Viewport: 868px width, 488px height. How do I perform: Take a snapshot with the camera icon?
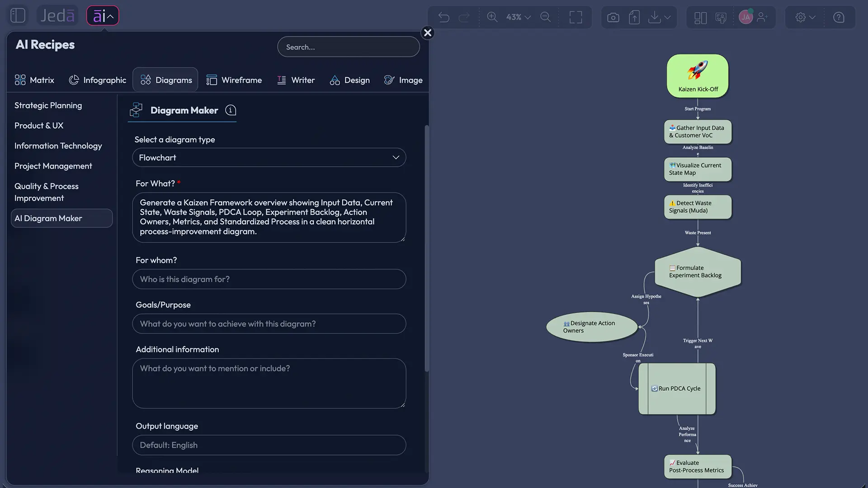click(x=613, y=17)
